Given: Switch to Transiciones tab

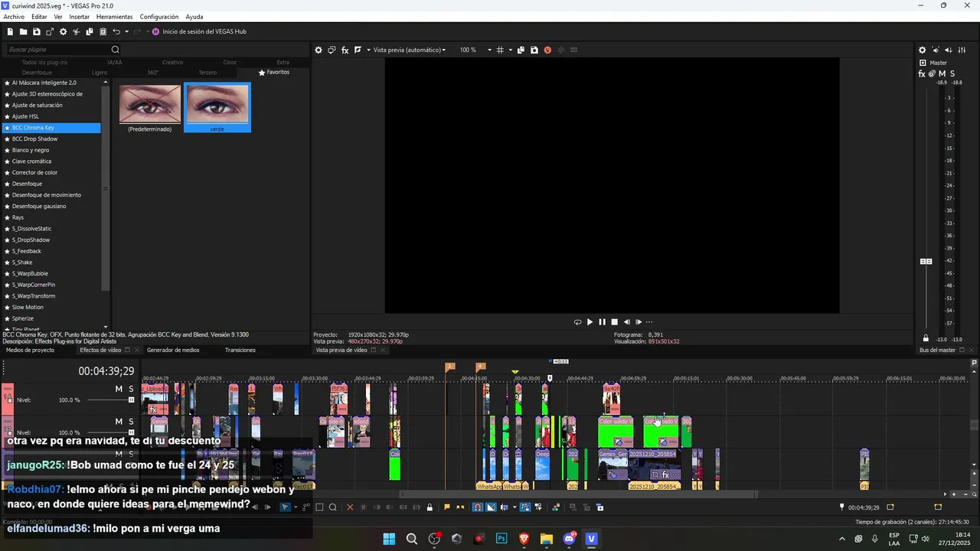Looking at the screenshot, I should [240, 350].
